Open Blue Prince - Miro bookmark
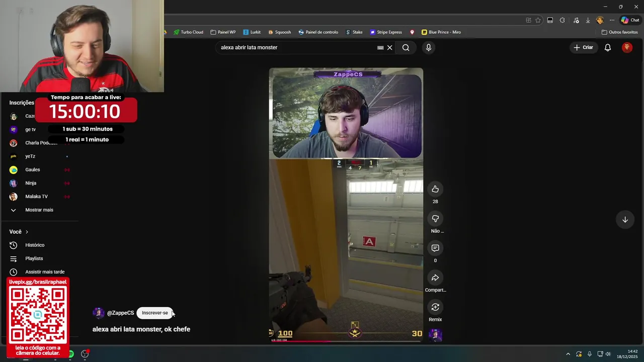Image resolution: width=644 pixels, height=362 pixels. coord(441,32)
